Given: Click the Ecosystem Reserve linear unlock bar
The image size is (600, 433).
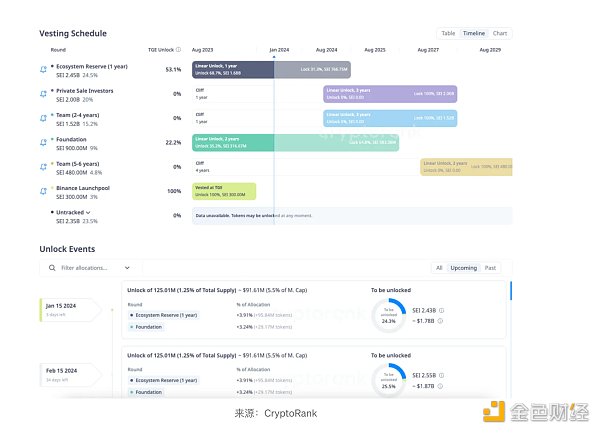Looking at the screenshot, I should pyautogui.click(x=233, y=70).
